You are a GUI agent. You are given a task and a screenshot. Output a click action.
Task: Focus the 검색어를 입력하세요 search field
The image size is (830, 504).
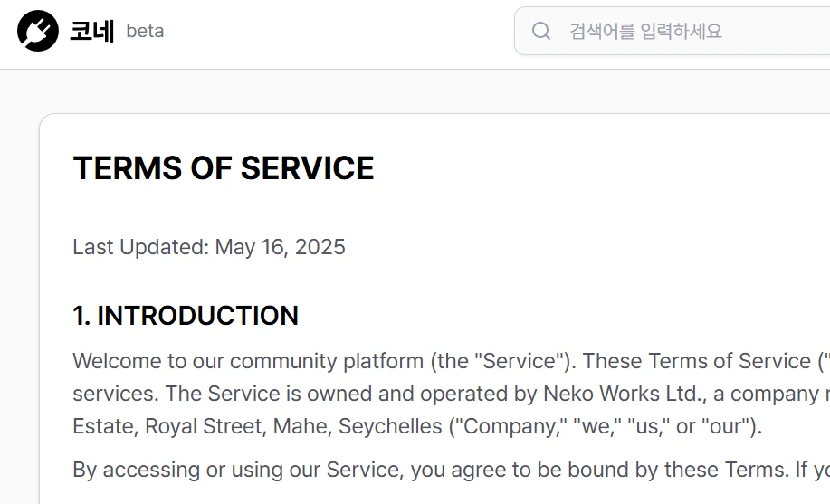tap(673, 31)
